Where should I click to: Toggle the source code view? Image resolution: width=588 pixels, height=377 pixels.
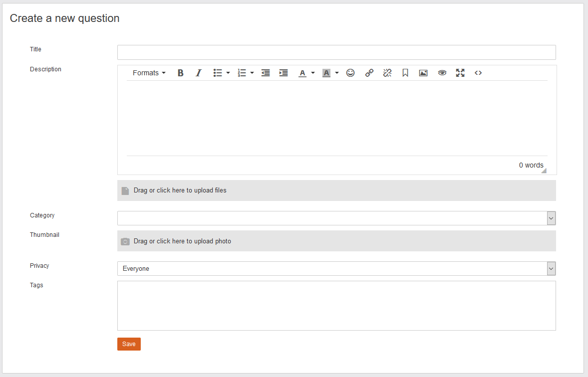478,73
